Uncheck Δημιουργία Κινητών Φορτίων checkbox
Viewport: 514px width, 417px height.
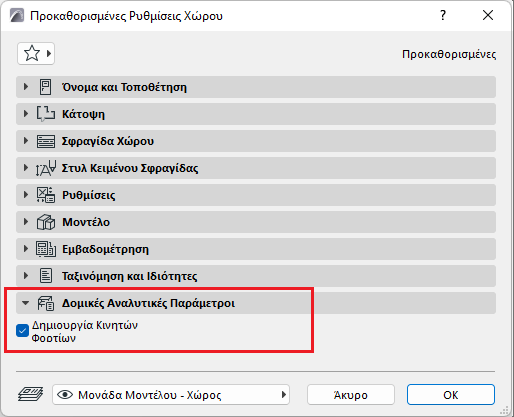22,331
